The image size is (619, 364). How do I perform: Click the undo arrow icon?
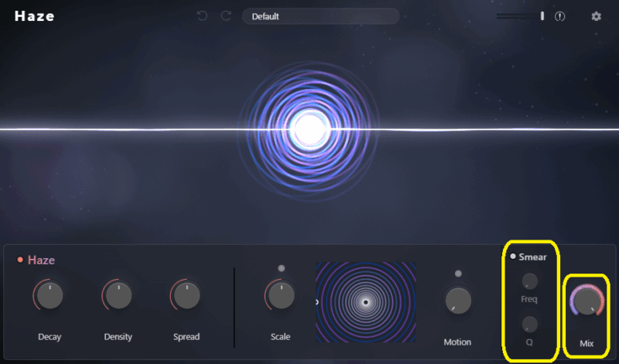[202, 16]
